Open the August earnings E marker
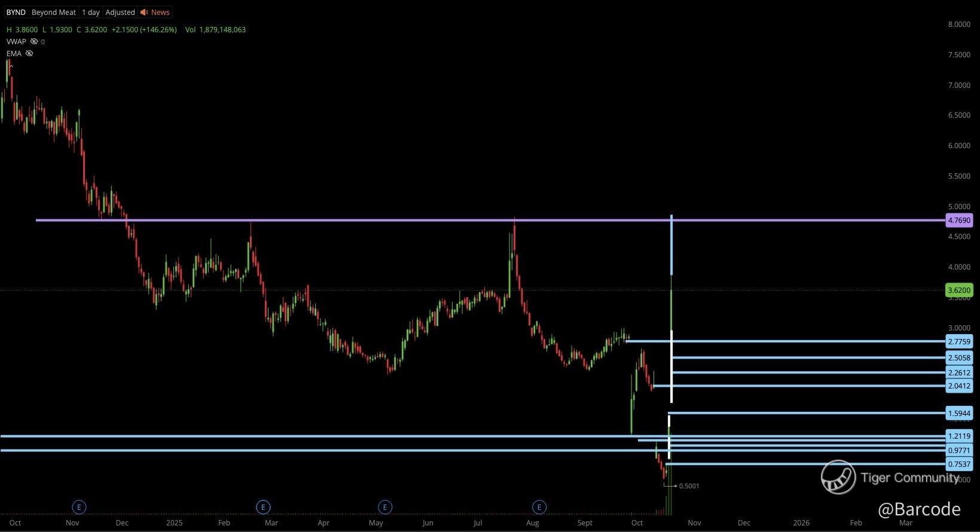The image size is (980, 532). [539, 507]
